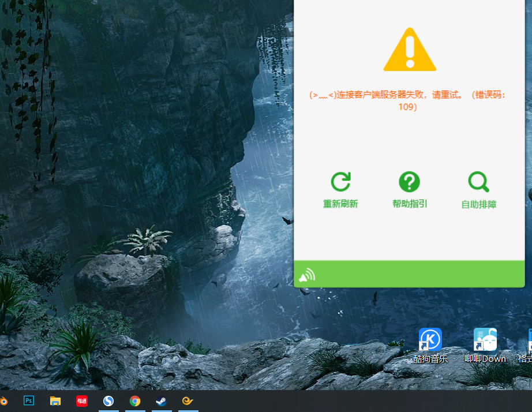Click the 帮助指引 text link
The image size is (532, 412).
click(x=409, y=204)
